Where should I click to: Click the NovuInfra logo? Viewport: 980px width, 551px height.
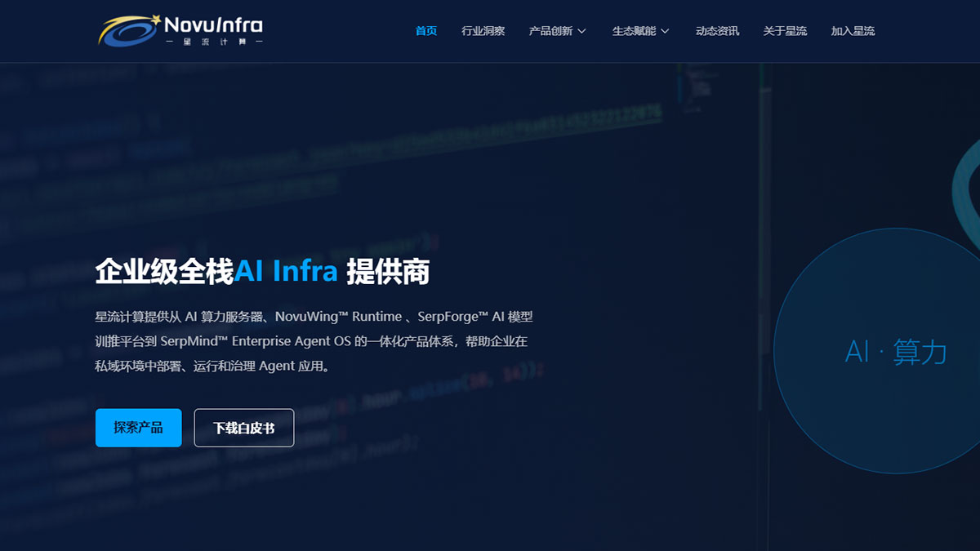point(180,30)
